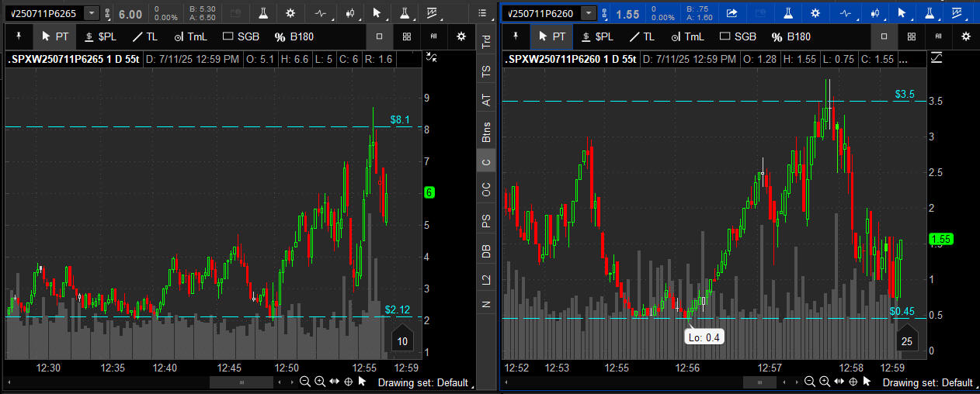The image size is (980, 394).
Task: Toggle the pin icon on left drawing toolbar
Action: (x=19, y=36)
